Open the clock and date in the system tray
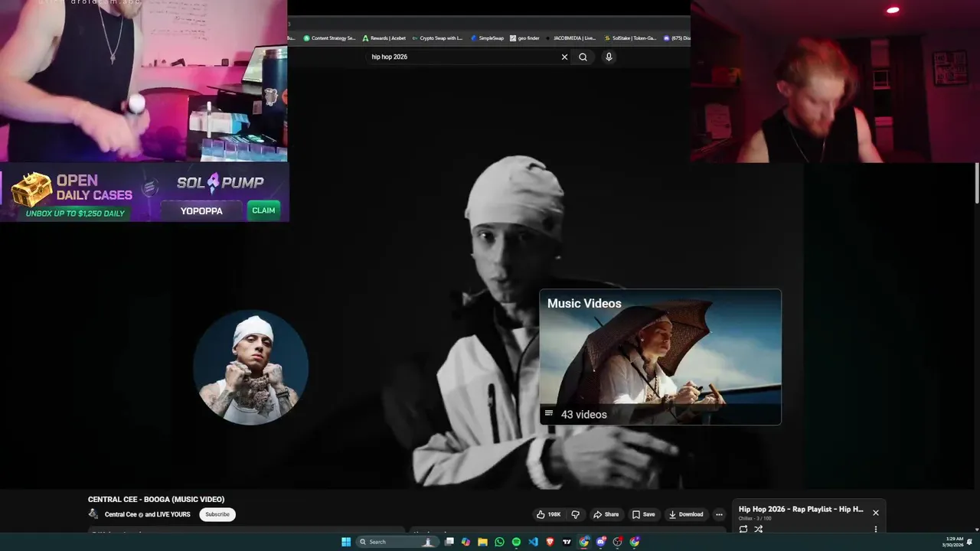980x551 pixels. tap(953, 542)
